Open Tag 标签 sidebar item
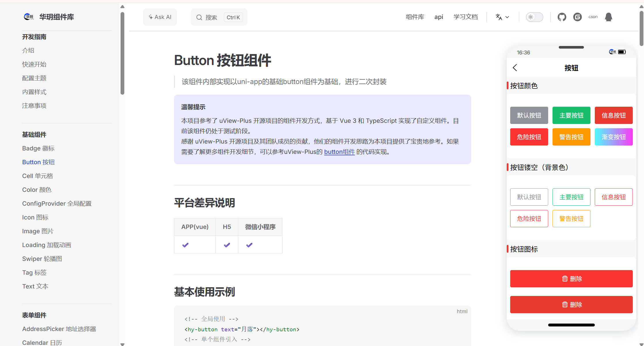The width and height of the screenshot is (644, 346). pos(34,273)
